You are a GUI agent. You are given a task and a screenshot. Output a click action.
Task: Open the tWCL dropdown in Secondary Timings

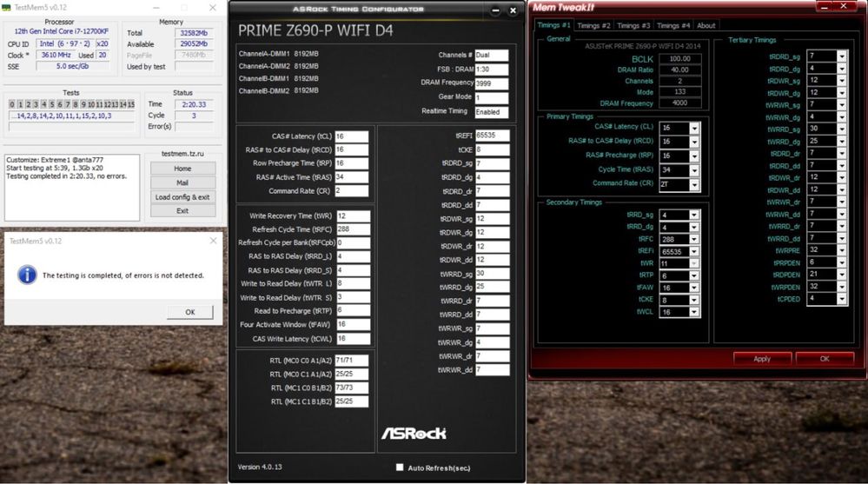click(693, 312)
